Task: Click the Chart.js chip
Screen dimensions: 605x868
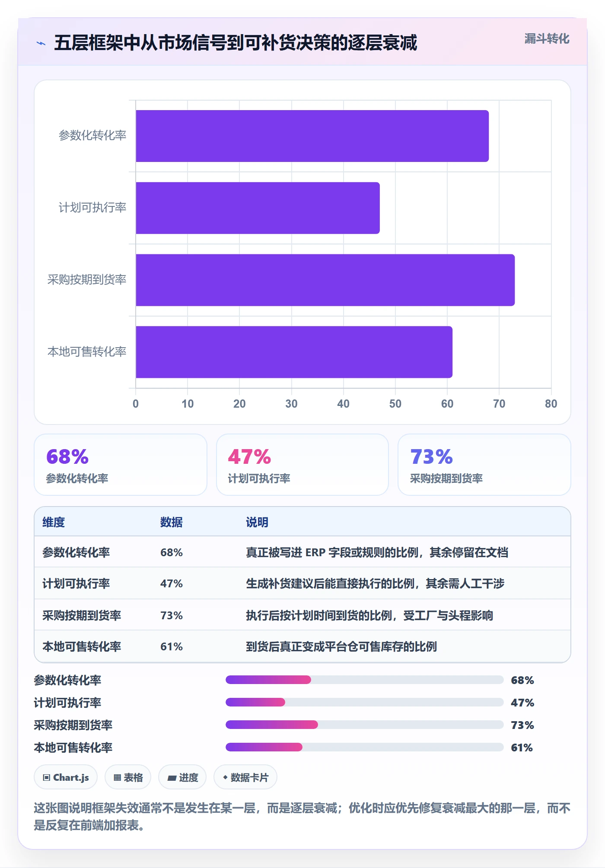Action: (x=66, y=777)
